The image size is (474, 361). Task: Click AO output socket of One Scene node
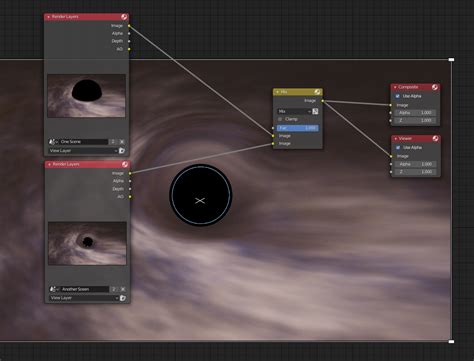pyautogui.click(x=129, y=49)
